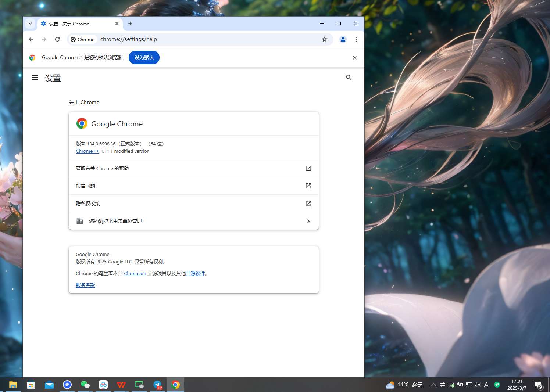Open File Explorer from taskbar
This screenshot has height=392, width=550.
click(x=13, y=385)
